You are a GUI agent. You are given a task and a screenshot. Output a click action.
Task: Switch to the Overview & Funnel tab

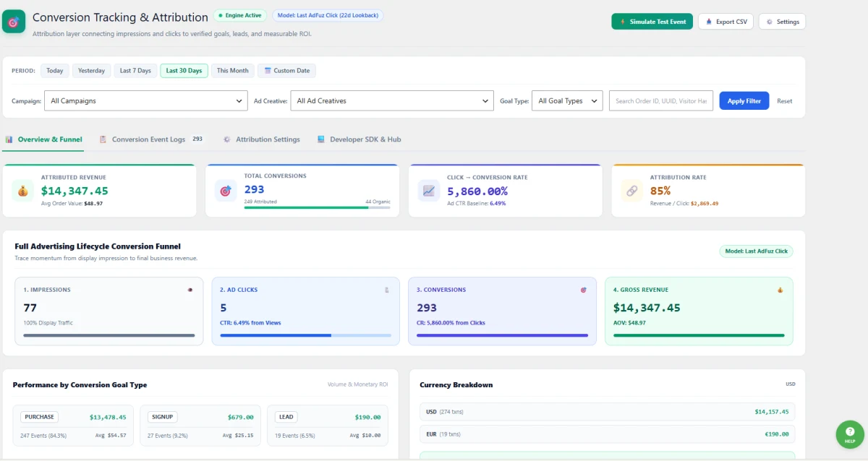pyautogui.click(x=43, y=139)
